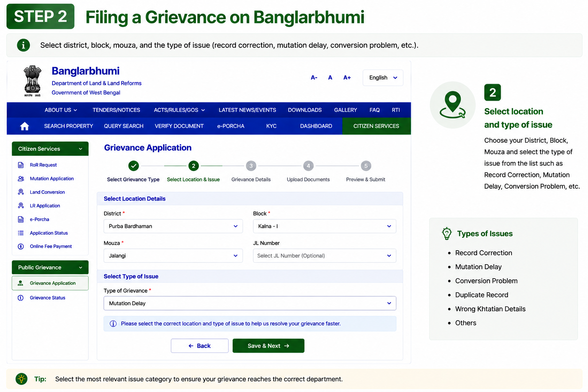Click the Upload Documents step label

pyautogui.click(x=308, y=180)
